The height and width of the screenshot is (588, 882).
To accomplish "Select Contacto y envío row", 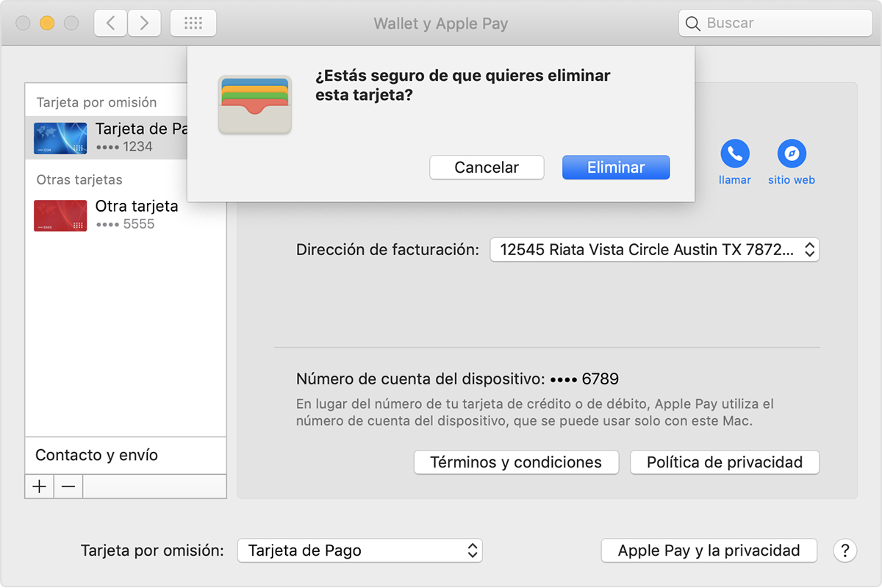I will point(126,455).
